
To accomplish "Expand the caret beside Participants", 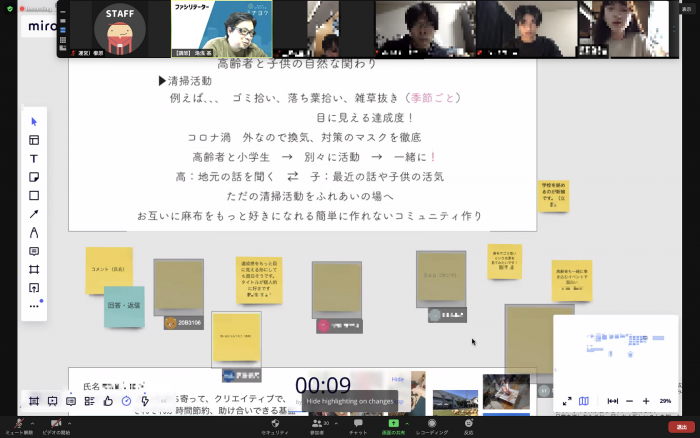I will [336, 423].
